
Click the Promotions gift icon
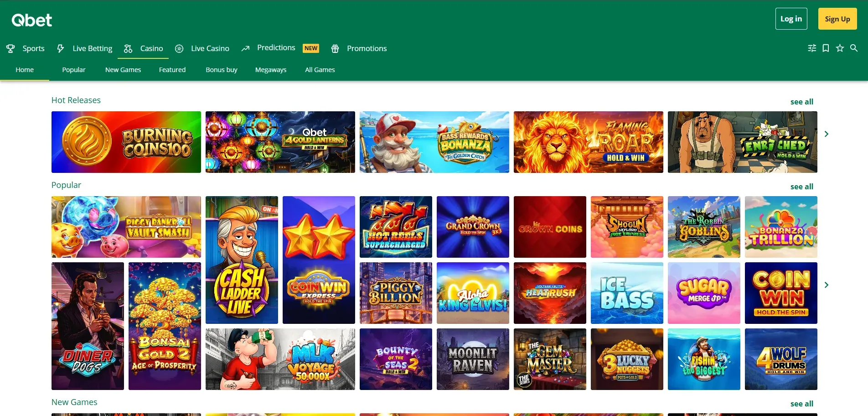click(335, 48)
